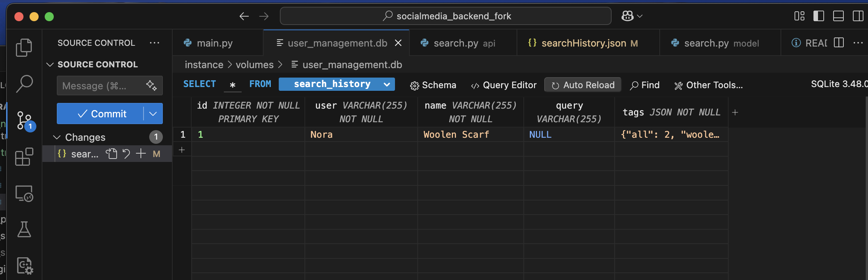Add a new row with plus icon
This screenshot has height=280, width=868.
[x=182, y=150]
